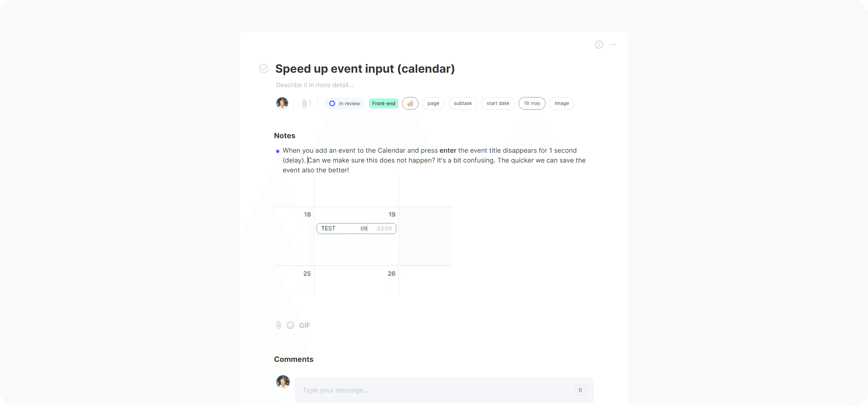This screenshot has width=868, height=405.
Task: Open the embedded calendar screenshot image
Action: pyautogui.click(x=363, y=236)
